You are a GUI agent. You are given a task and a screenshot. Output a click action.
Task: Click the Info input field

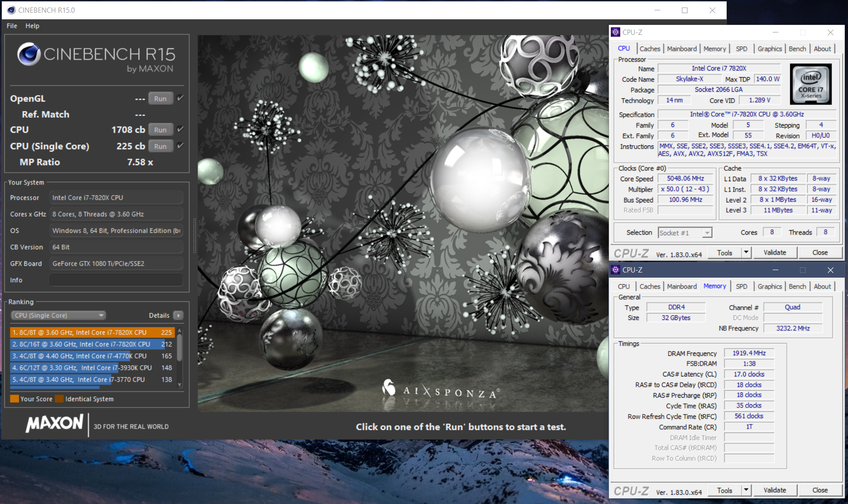[116, 280]
